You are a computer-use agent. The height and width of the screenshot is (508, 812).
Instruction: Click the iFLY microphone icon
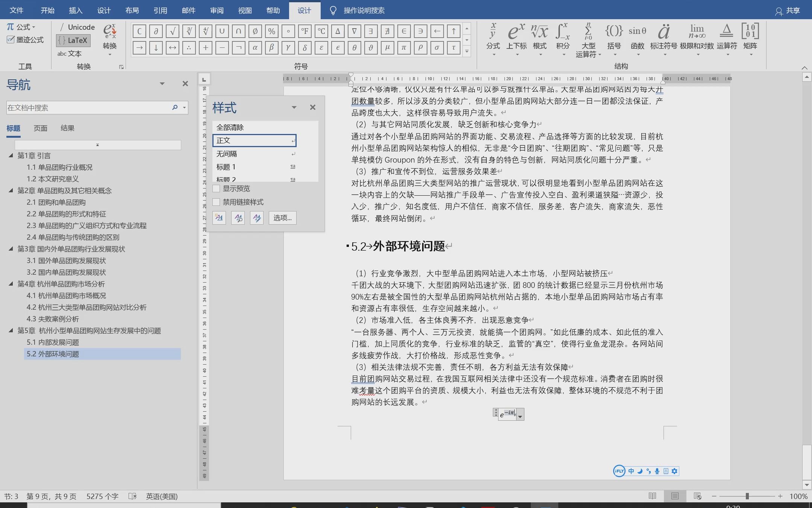657,471
